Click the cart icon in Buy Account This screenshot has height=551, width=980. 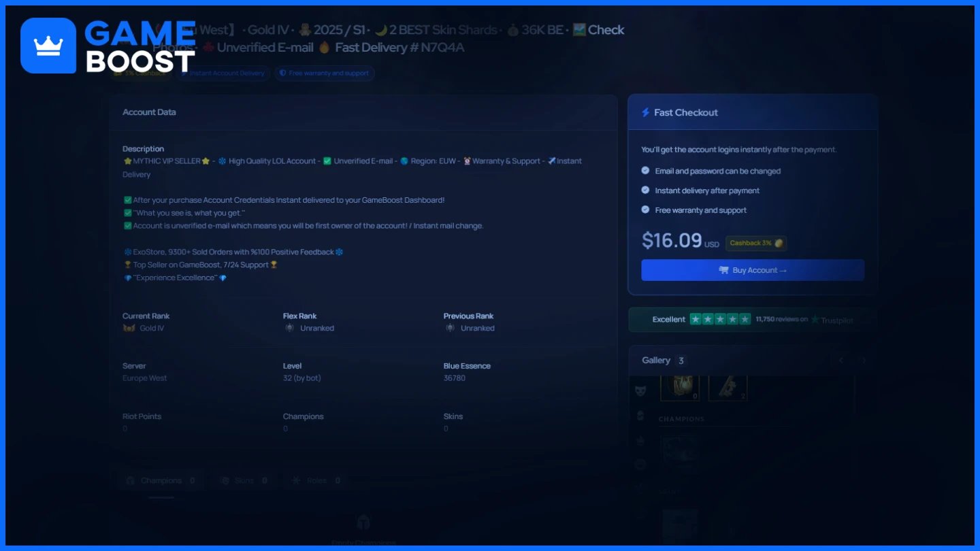tap(723, 270)
